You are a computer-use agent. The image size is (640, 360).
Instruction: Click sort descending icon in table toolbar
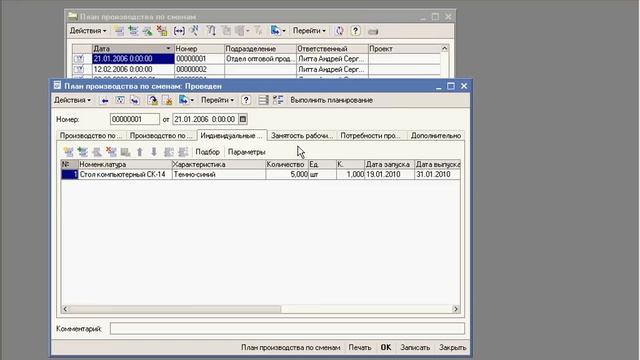(183, 152)
